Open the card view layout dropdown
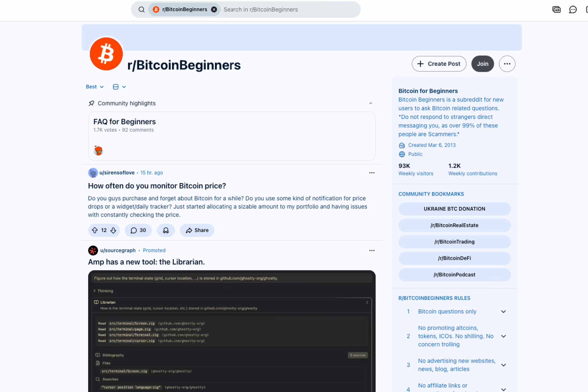 (x=119, y=87)
